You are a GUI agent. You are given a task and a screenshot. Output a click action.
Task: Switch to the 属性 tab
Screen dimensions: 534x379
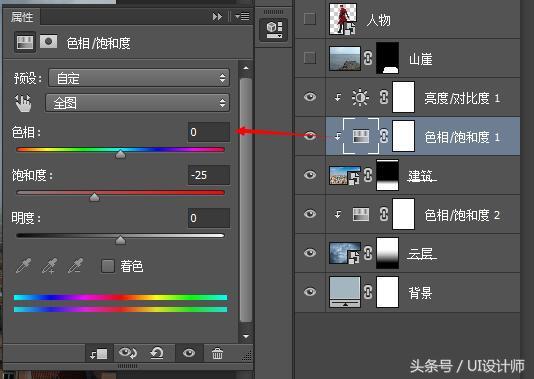21,17
